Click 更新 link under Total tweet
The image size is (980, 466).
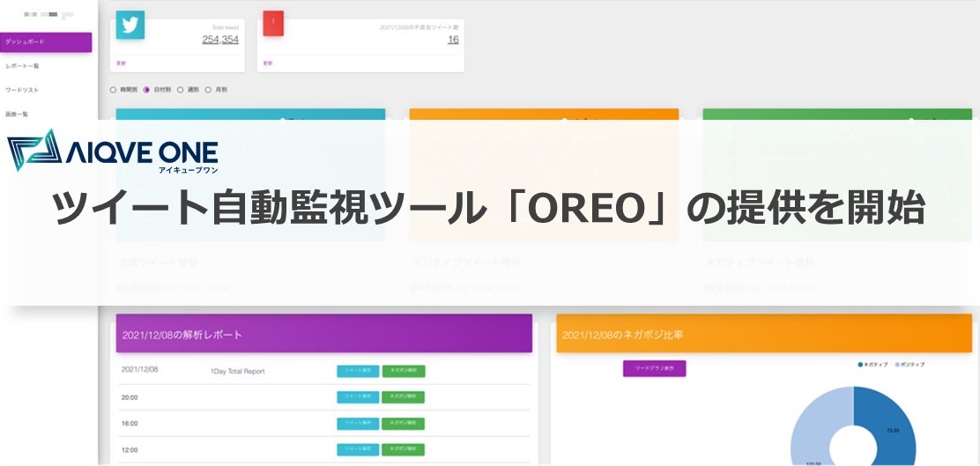(121, 63)
